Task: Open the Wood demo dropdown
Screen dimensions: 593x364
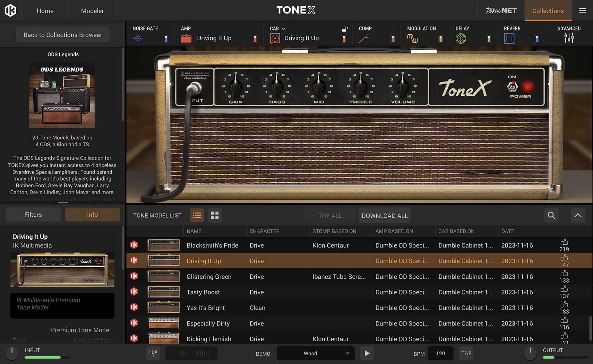Action: coord(315,353)
